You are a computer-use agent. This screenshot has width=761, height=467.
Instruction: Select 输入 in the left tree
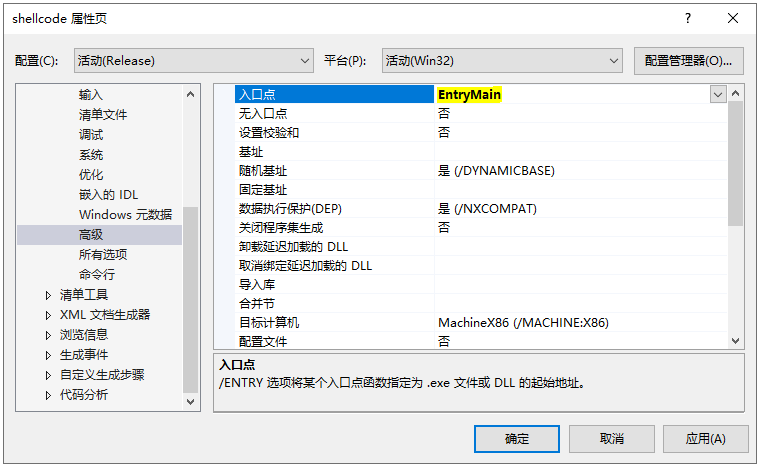pyautogui.click(x=91, y=95)
